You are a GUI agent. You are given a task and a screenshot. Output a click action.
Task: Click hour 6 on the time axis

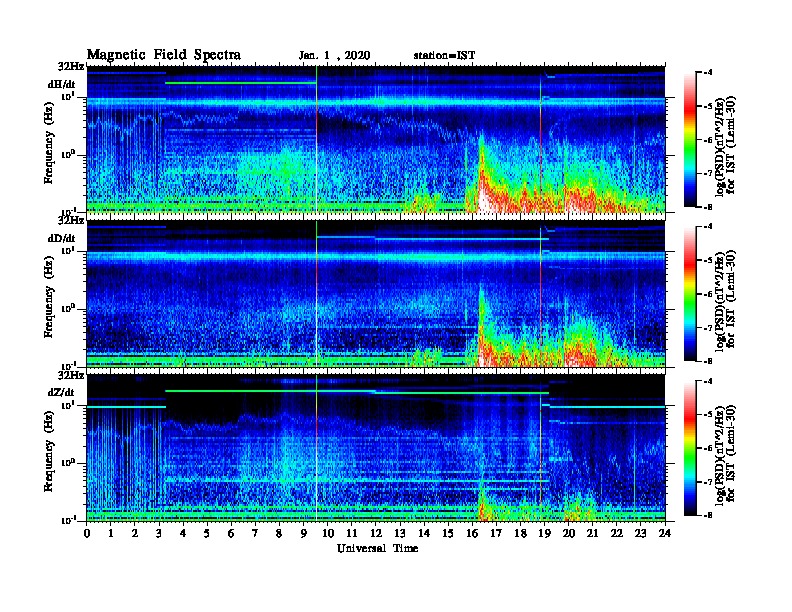[231, 533]
